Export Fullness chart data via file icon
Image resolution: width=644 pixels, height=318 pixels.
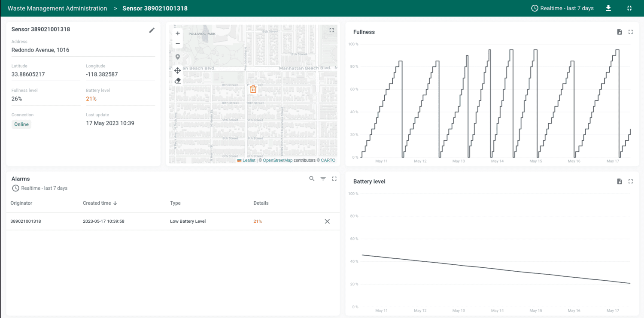pos(620,32)
